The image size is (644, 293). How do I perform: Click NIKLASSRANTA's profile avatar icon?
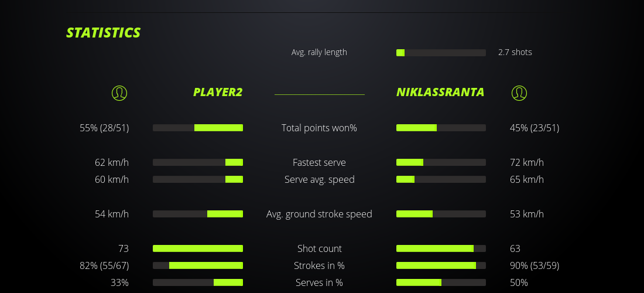pos(519,93)
